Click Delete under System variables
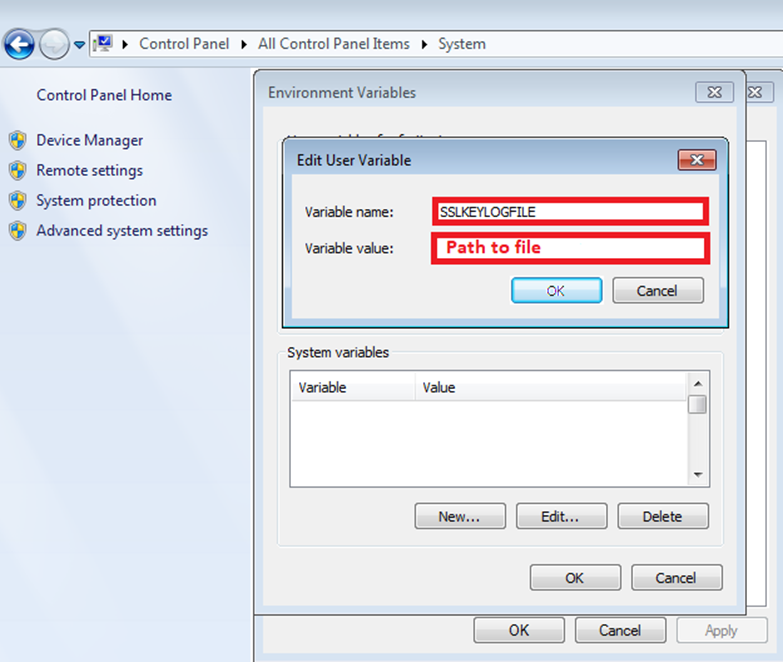The height and width of the screenshot is (662, 783). (x=662, y=516)
